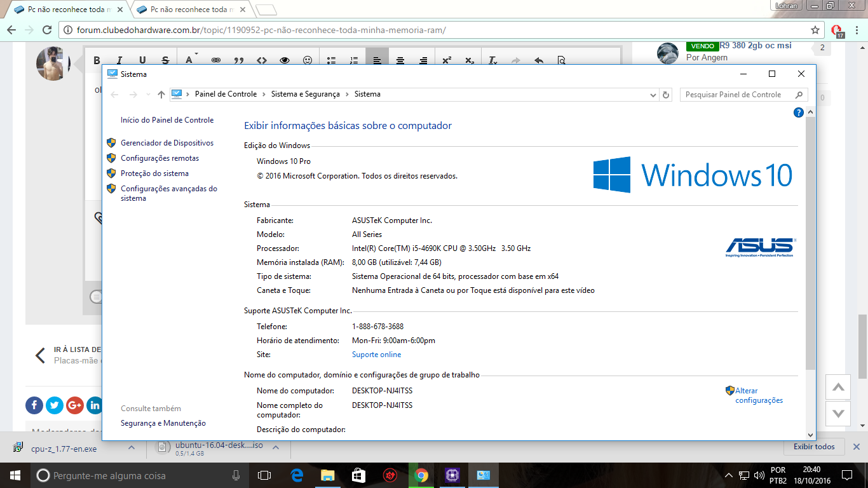Open Configurações remotas
Image resolution: width=868 pixels, height=488 pixels.
[159, 158]
